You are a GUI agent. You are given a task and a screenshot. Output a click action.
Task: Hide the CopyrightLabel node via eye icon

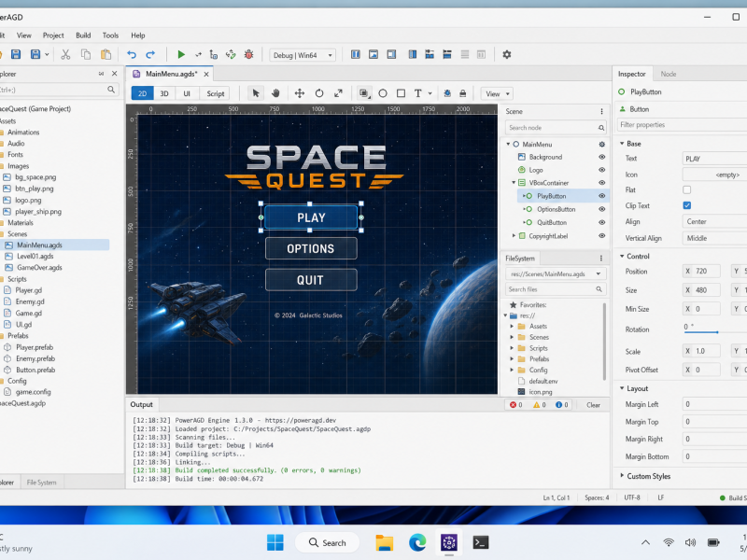click(x=601, y=236)
